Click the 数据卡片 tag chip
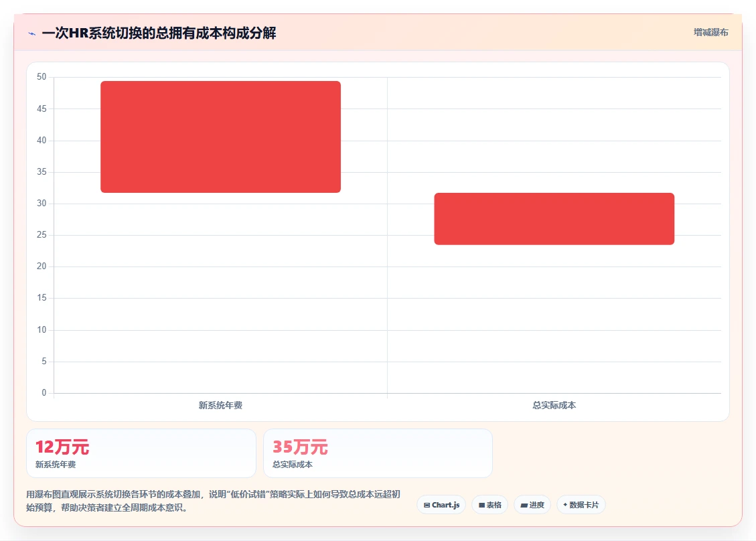The image size is (756, 541). pyautogui.click(x=581, y=505)
